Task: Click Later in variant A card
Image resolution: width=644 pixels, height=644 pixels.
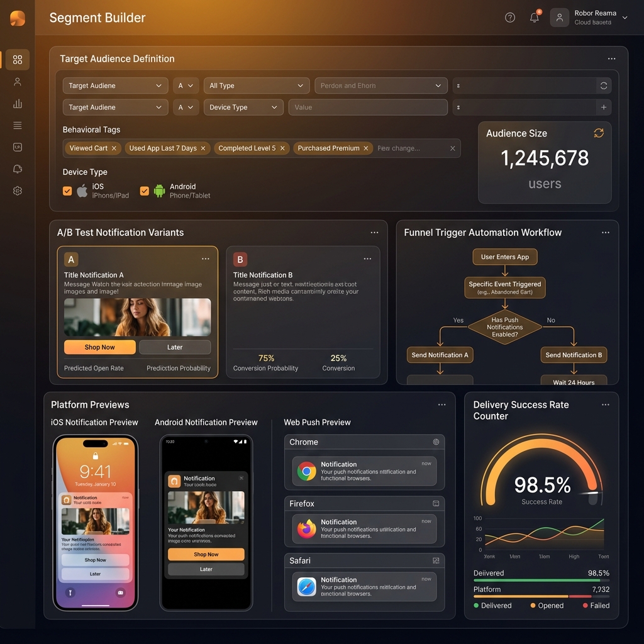Action: click(x=175, y=347)
